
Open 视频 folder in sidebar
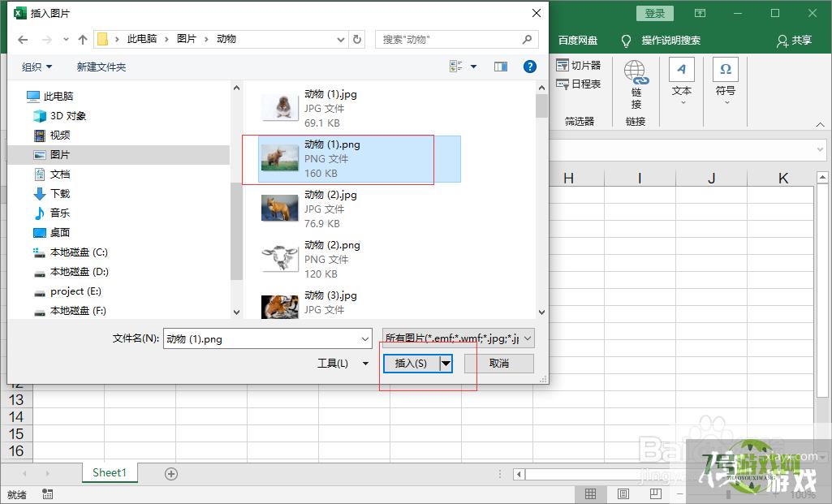click(52, 136)
